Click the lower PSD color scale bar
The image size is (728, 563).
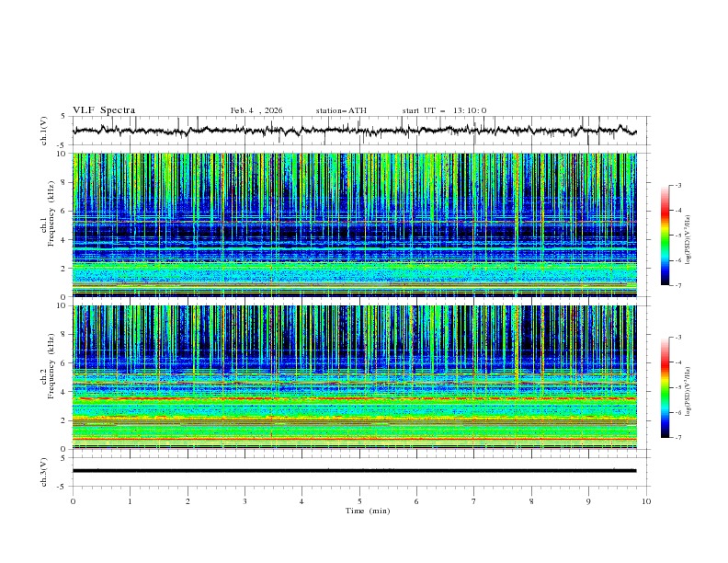[665, 387]
